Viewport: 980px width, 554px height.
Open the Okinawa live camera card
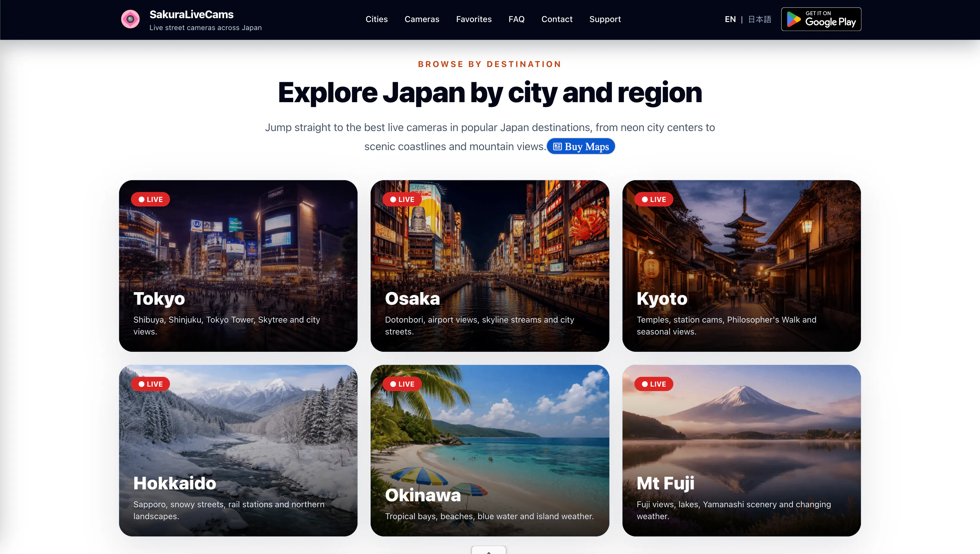point(490,450)
